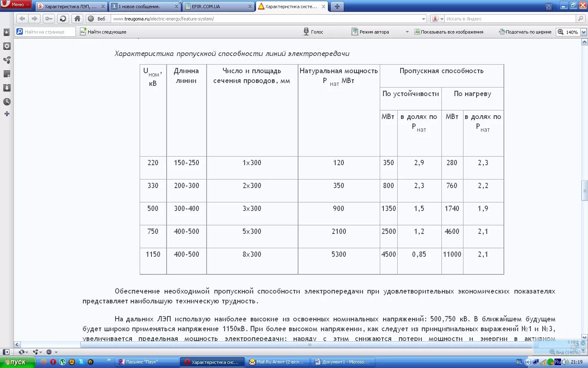Toggle Показывать все изображения
This screenshot has height=368, width=588.
[x=449, y=31]
